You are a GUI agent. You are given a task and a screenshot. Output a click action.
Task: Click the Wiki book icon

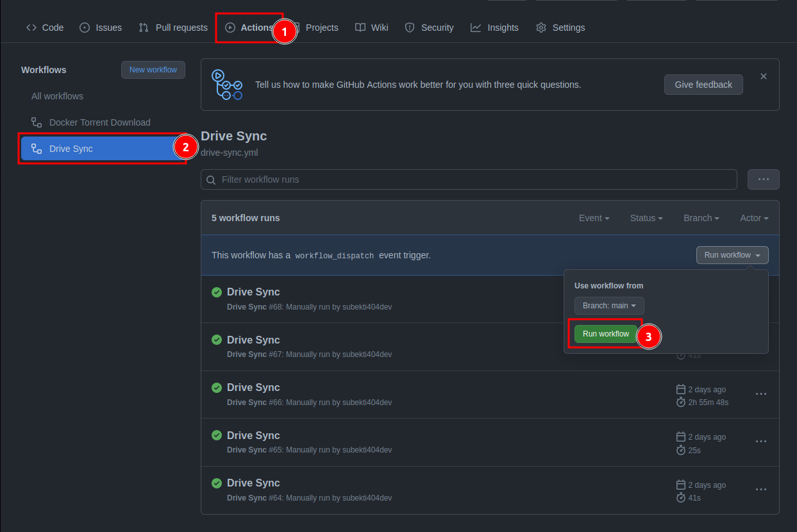click(360, 28)
